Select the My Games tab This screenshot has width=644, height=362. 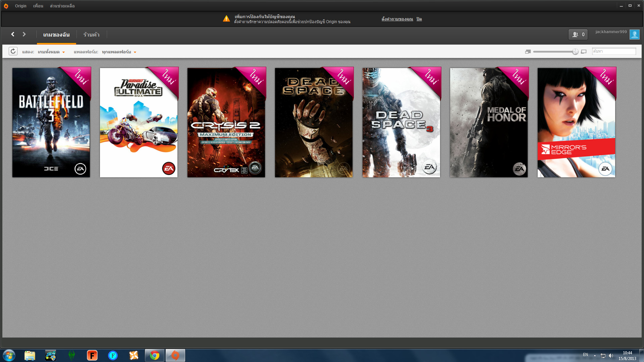click(x=56, y=35)
